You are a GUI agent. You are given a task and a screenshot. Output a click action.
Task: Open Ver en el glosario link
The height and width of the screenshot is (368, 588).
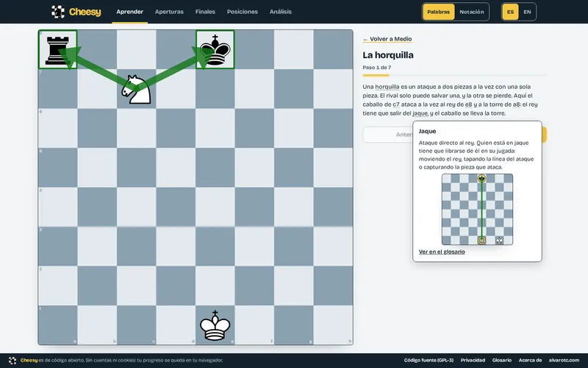point(442,252)
